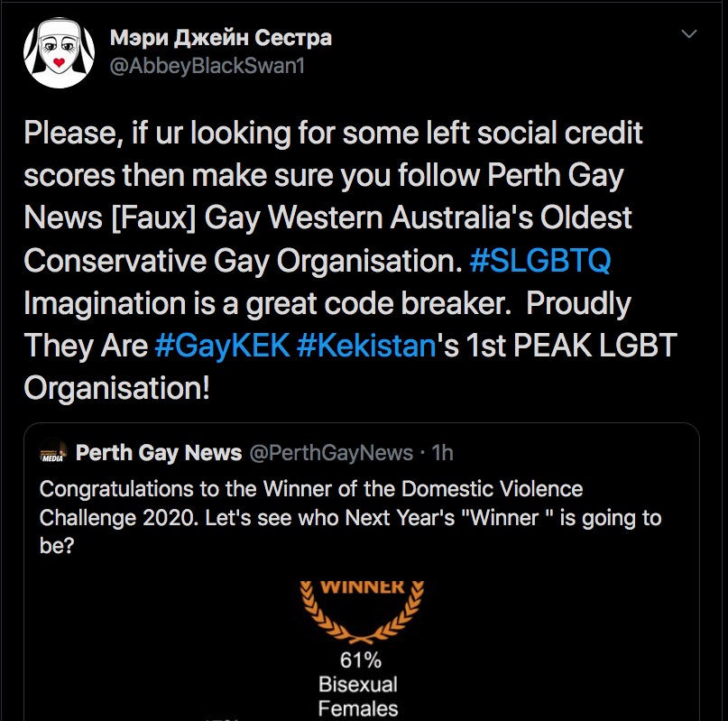
Task: Open the #SLGBTQ hashtag
Action: pos(540,260)
